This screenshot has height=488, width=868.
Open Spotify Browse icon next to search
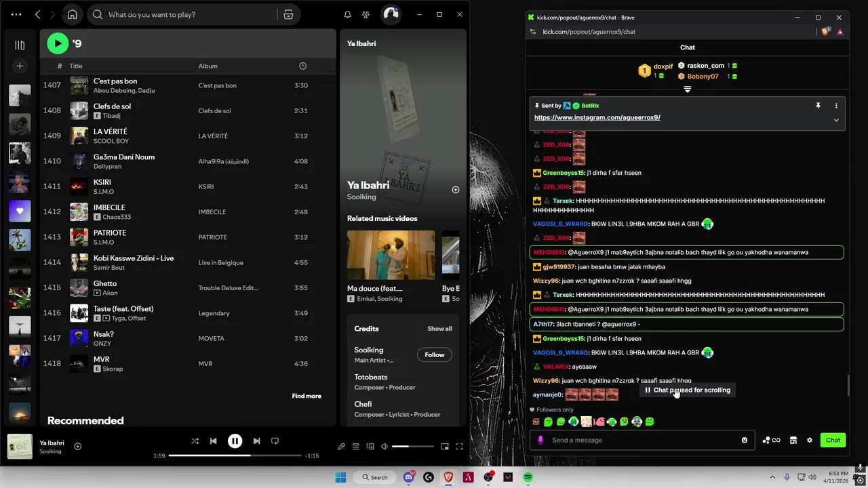(x=288, y=14)
